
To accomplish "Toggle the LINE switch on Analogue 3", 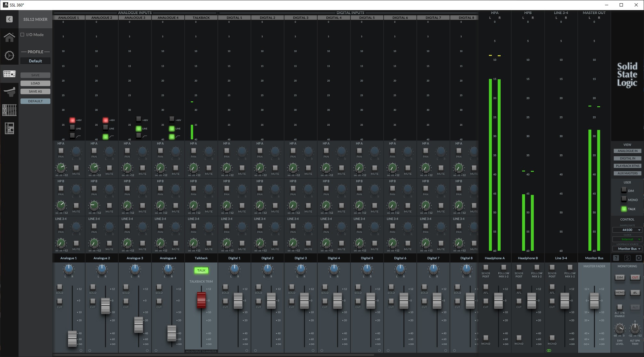I will point(138,129).
